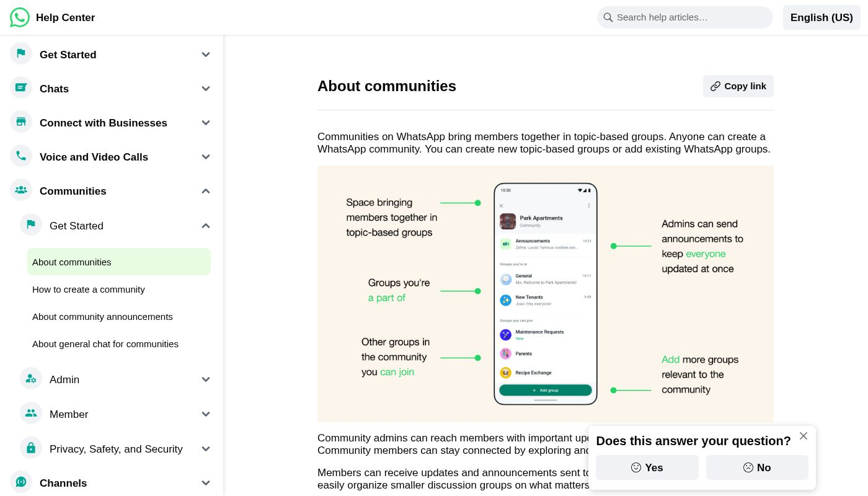Screen dimensions: 868x496
Task: Click the Privacy, Safety, and Security lock icon
Action: tap(31, 448)
